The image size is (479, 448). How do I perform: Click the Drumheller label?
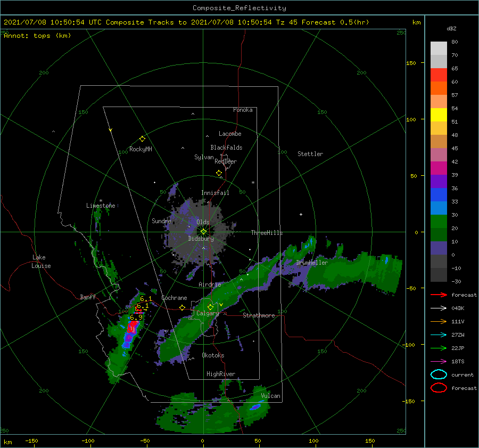tap(312, 263)
